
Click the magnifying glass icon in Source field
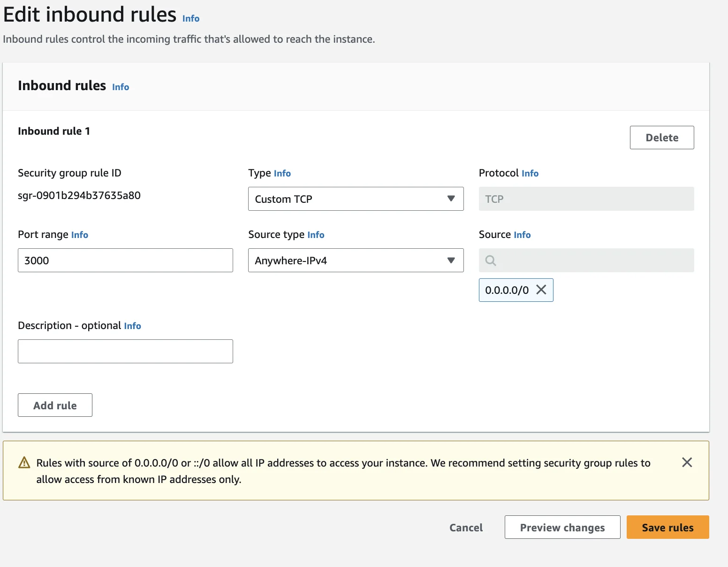coord(490,260)
